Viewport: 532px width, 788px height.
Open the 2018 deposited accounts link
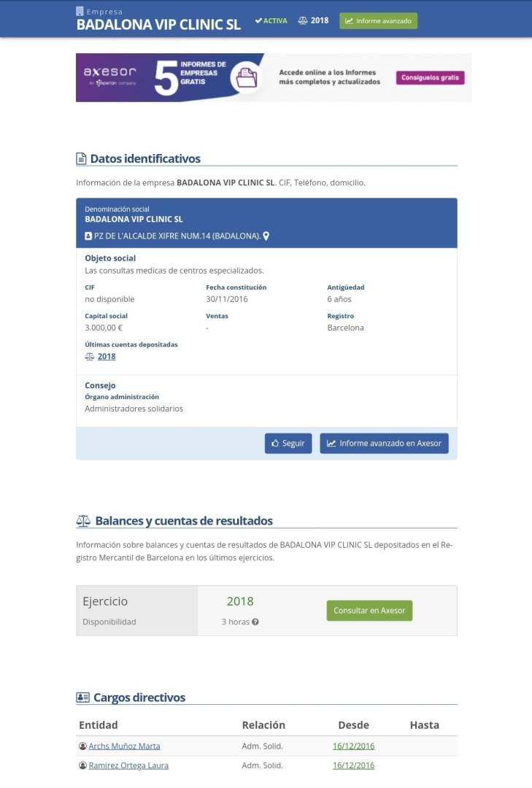tap(107, 356)
